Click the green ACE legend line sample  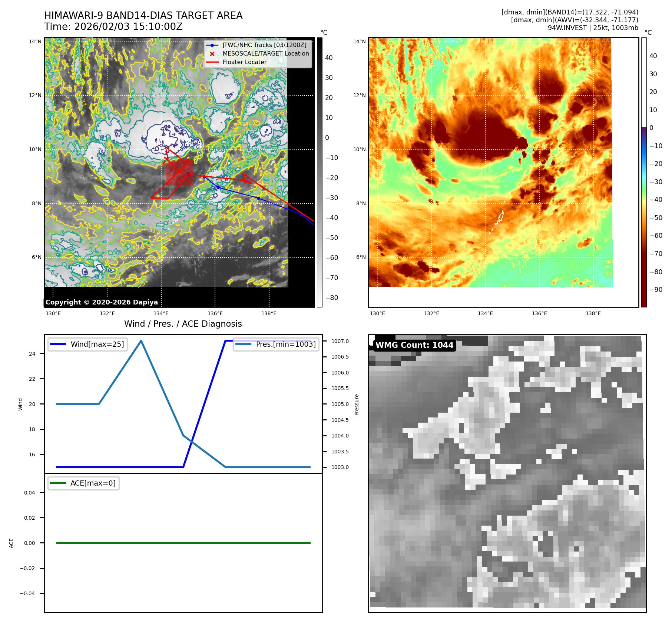coord(58,483)
